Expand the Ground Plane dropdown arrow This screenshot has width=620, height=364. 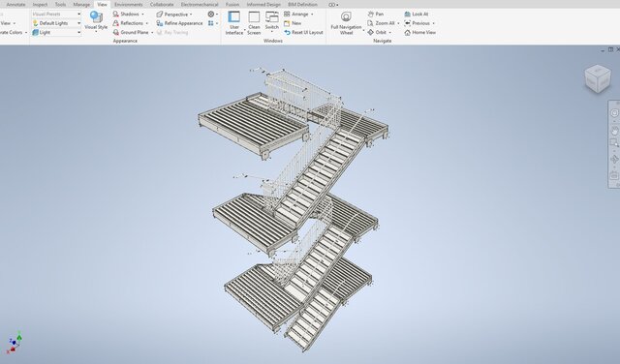click(152, 32)
